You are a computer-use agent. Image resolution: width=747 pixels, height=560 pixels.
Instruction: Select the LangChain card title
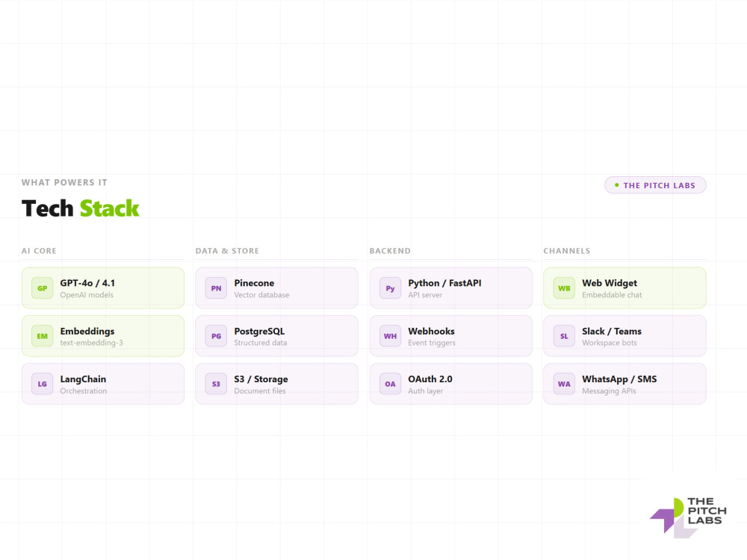pyautogui.click(x=83, y=379)
